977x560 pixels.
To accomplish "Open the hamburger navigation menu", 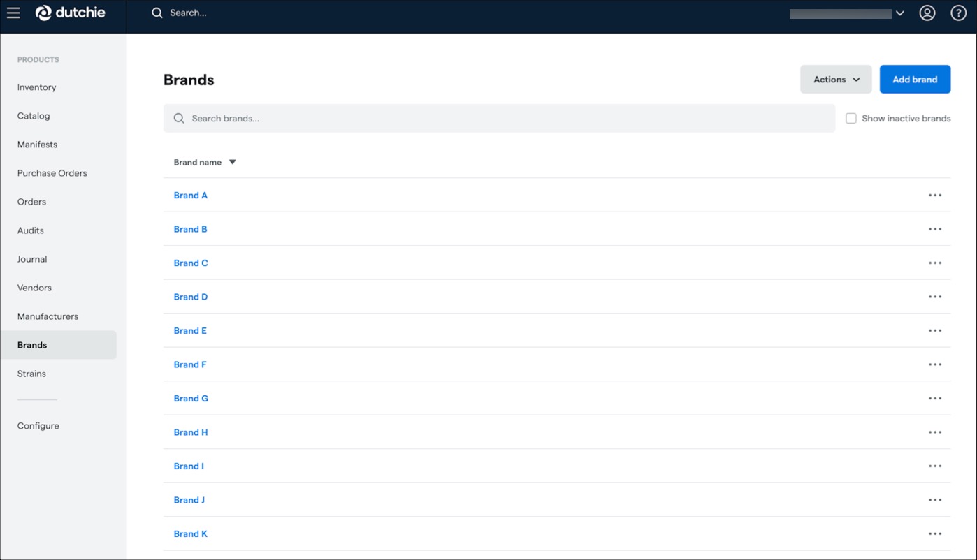I will (13, 13).
